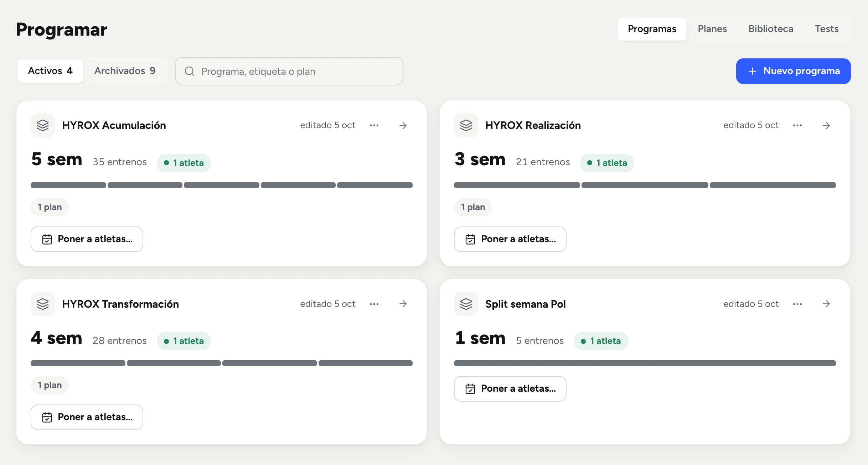Assign HYROX Transformación via Poner a atletas
The image size is (868, 465).
[x=87, y=417]
